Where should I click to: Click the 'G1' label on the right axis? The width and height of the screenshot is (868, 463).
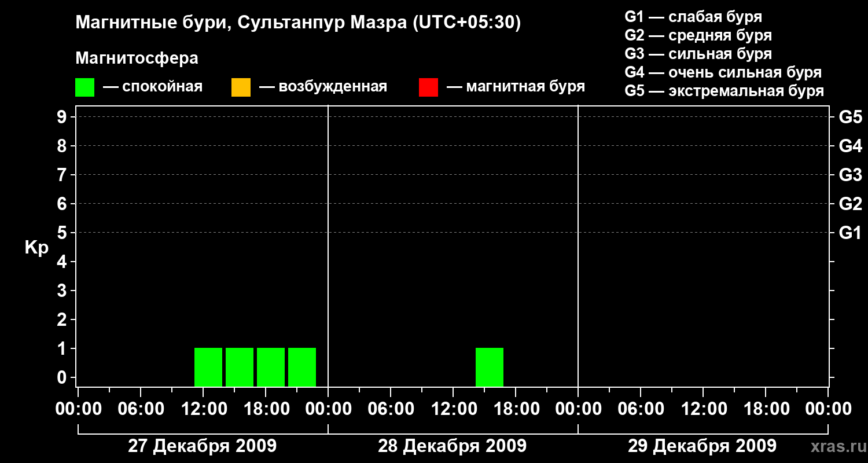pyautogui.click(x=851, y=233)
